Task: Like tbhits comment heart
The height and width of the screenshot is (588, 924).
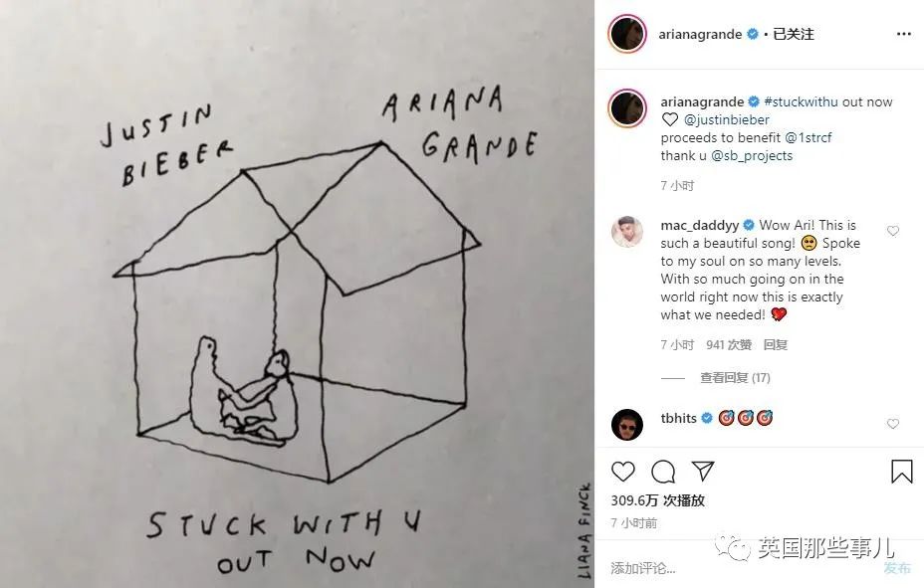Action: (x=893, y=424)
